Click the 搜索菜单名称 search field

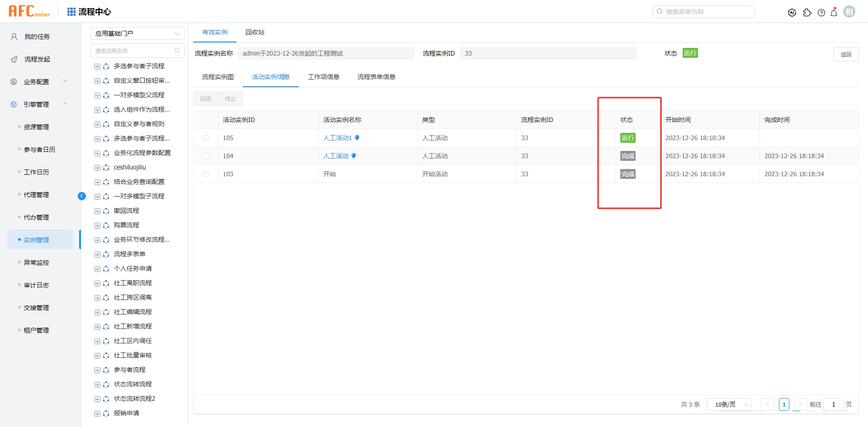703,11
